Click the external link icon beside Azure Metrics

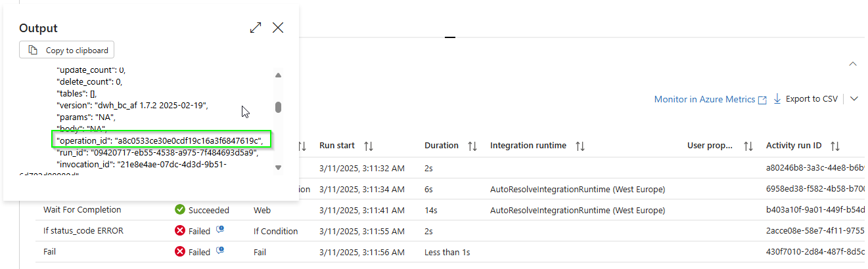click(x=762, y=100)
